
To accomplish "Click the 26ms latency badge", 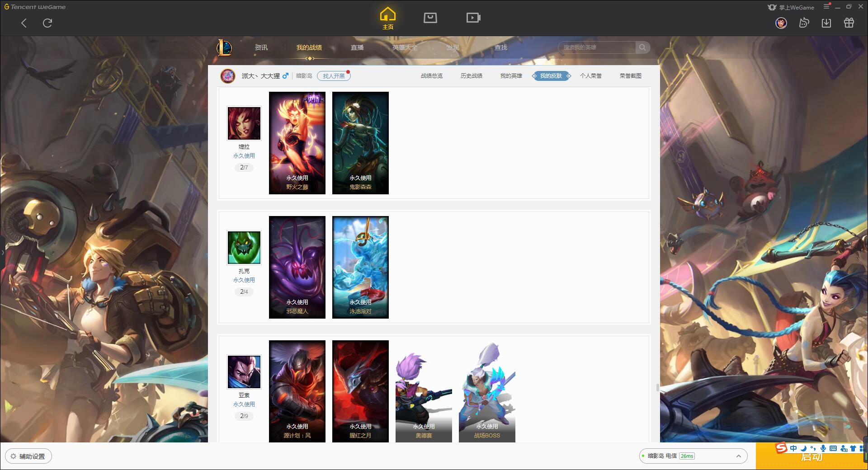I will 687,456.
